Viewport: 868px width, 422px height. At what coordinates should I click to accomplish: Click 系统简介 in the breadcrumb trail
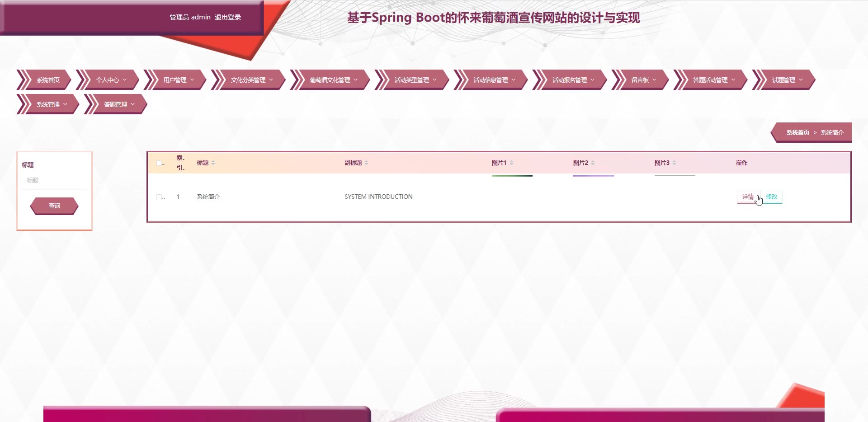[x=832, y=132]
